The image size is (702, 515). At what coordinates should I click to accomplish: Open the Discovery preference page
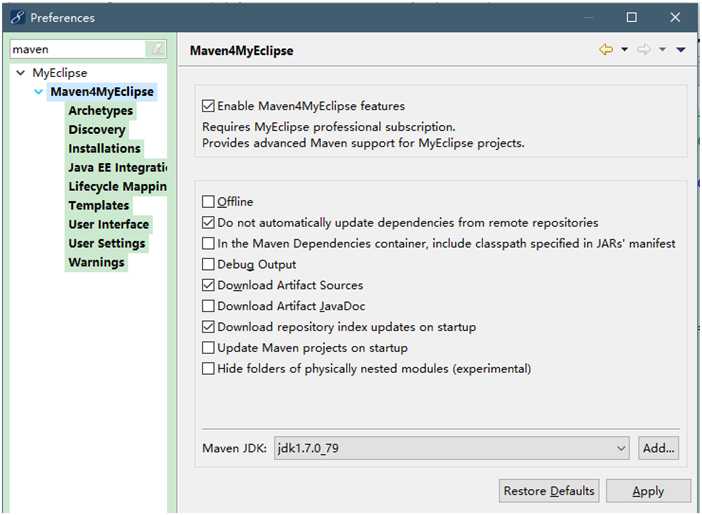[97, 130]
